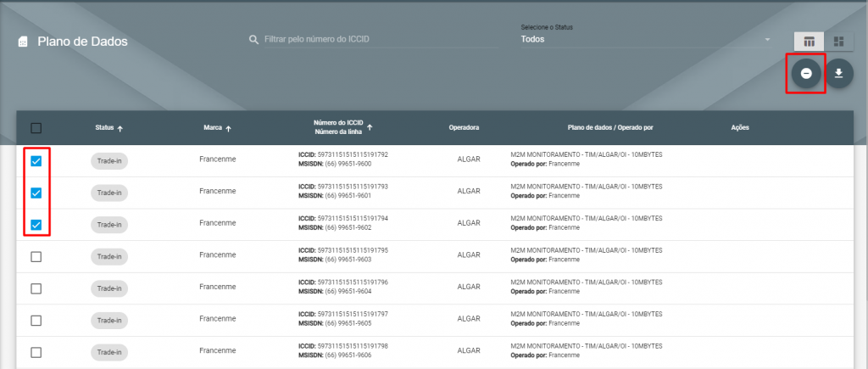Click Trade-in chip for MSISDN 99651-9601
The image size is (868, 369).
coord(109,193)
